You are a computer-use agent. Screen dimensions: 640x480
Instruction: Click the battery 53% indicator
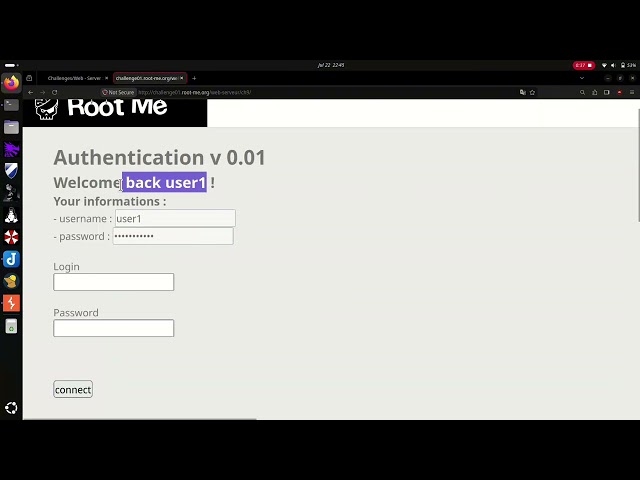628,65
